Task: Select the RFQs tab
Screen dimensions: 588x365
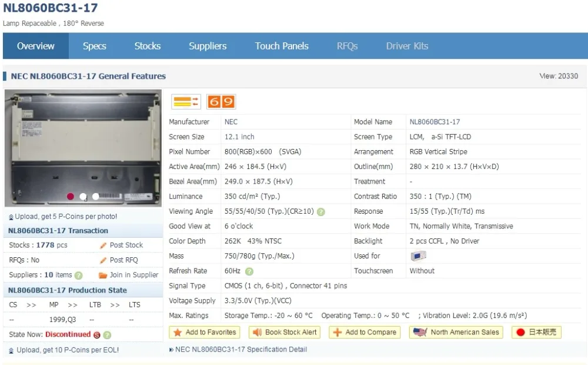Action: coord(348,46)
